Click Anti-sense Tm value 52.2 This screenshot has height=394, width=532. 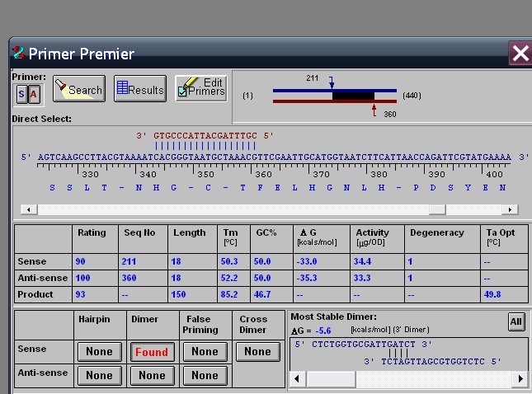pos(229,278)
